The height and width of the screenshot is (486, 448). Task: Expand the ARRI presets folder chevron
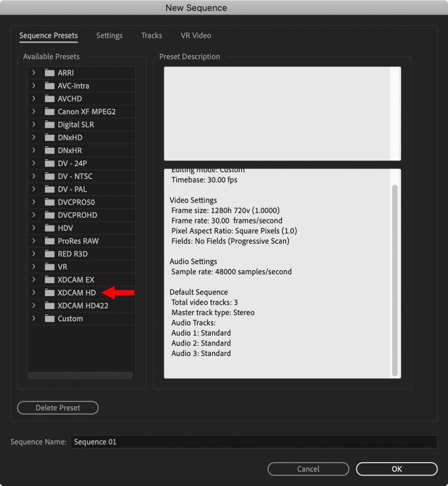(34, 73)
